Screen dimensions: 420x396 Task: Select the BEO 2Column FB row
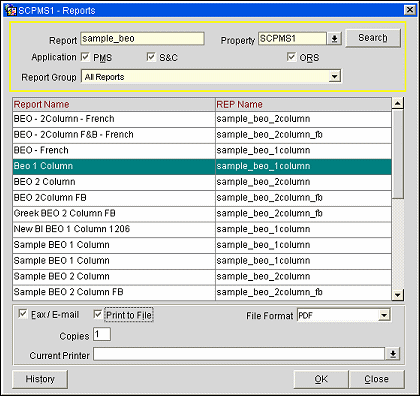click(202, 198)
